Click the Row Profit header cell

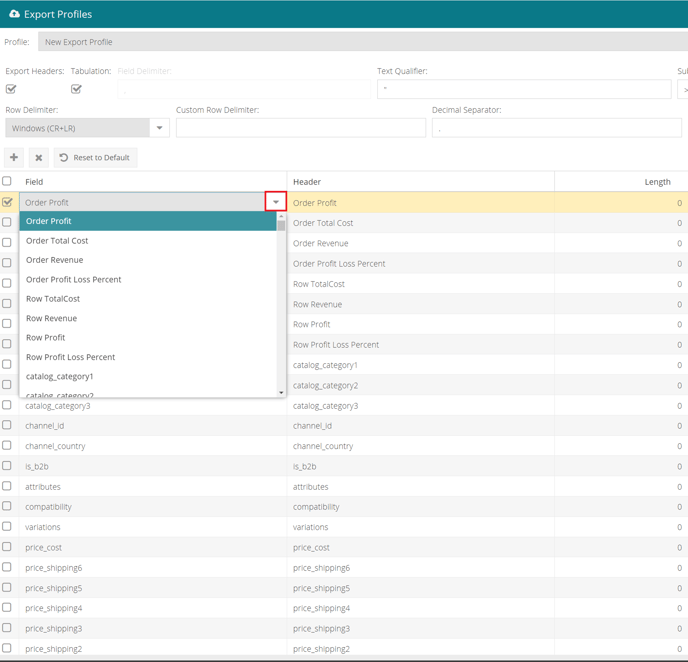(x=420, y=324)
